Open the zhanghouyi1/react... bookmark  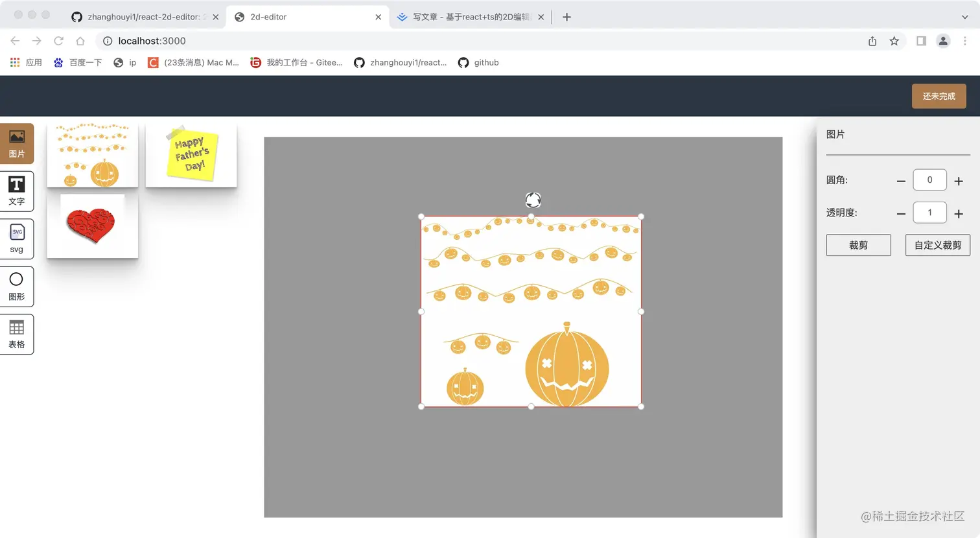tap(401, 62)
